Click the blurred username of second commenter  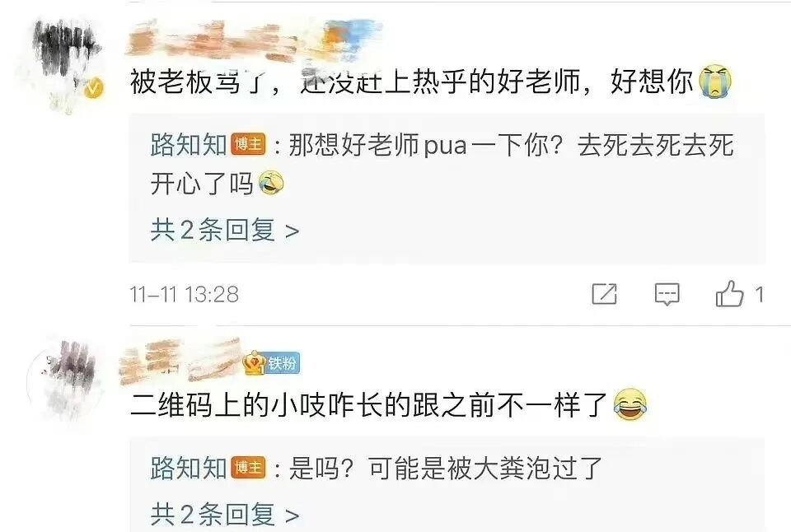pos(180,361)
